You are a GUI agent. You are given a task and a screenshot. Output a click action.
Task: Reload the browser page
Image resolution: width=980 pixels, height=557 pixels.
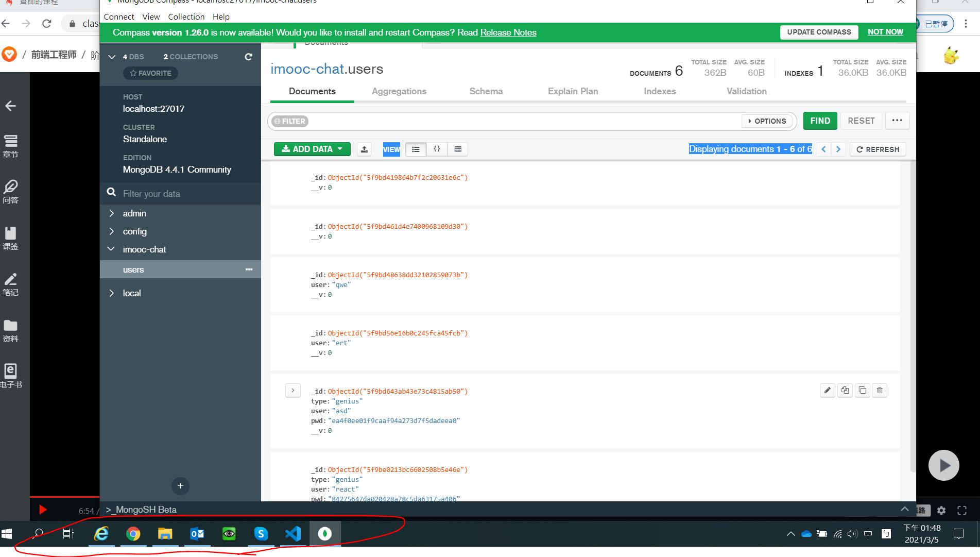click(x=47, y=24)
